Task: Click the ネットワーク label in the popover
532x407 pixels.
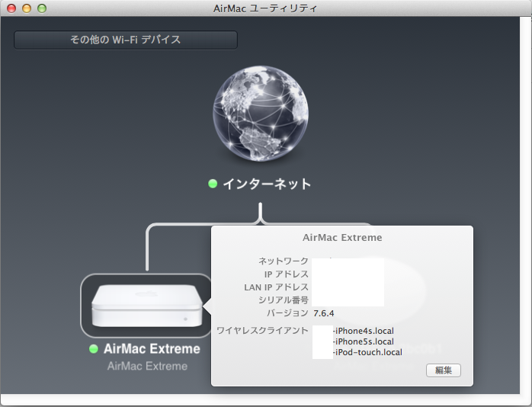Action: pyautogui.click(x=283, y=261)
